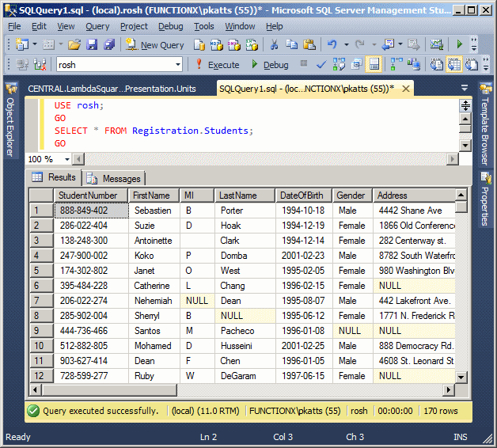Display the Estimated Execution Plan
Image resolution: width=497 pixels, height=448 pixels.
(339, 64)
